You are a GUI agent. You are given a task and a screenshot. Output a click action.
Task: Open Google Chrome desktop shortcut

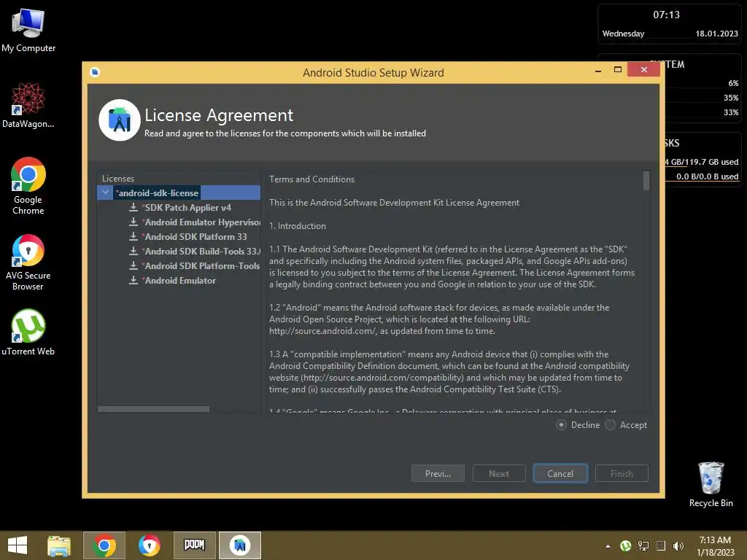[x=28, y=186]
